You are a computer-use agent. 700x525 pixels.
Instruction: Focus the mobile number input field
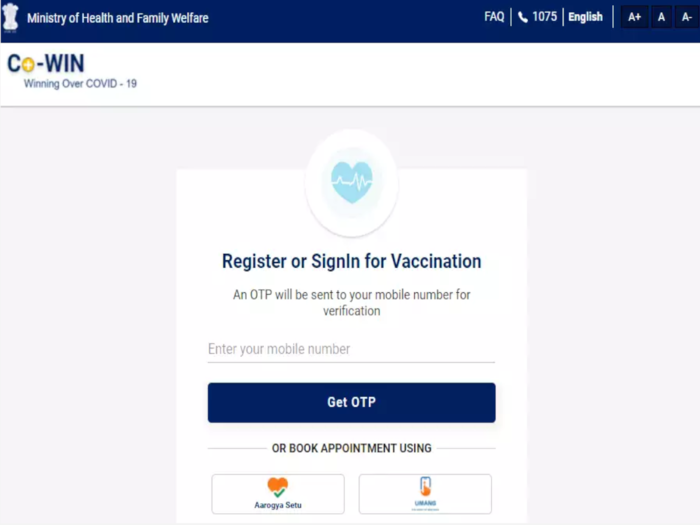pyautogui.click(x=351, y=349)
